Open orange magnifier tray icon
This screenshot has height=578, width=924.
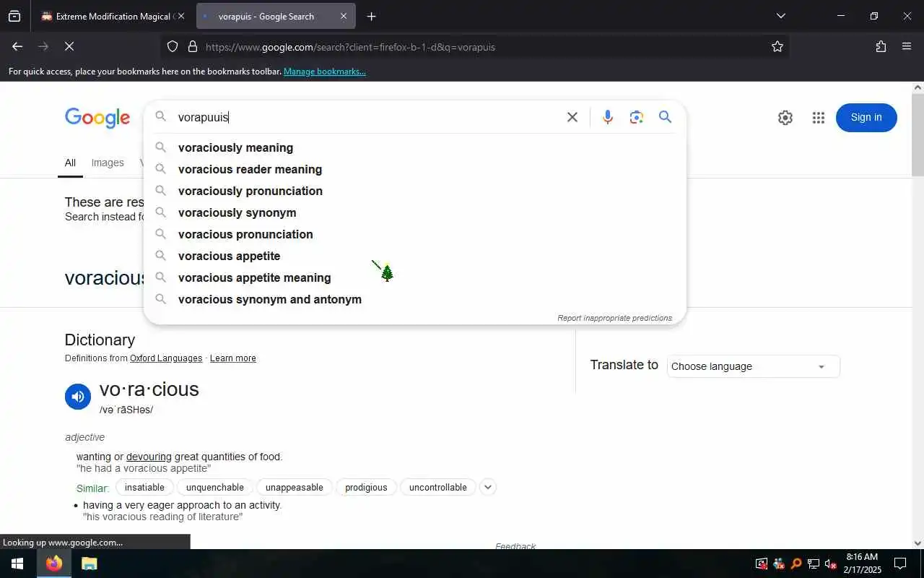796,564
